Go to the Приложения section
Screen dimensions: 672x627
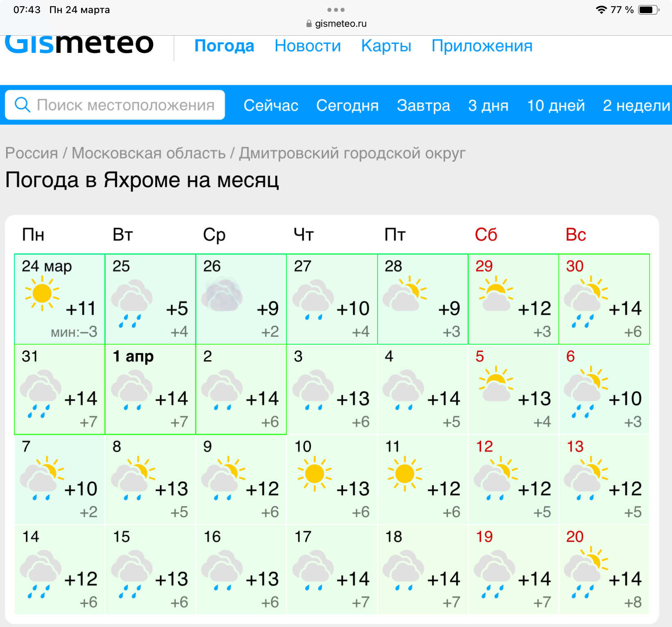pyautogui.click(x=482, y=46)
